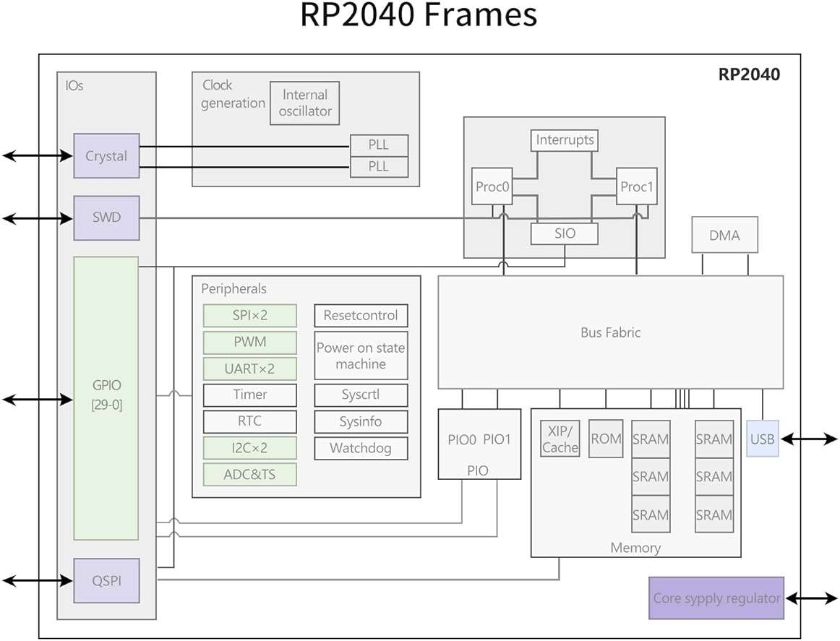Select the ADC&TS peripheral box
This screenshot has width=840, height=641.
249,475
